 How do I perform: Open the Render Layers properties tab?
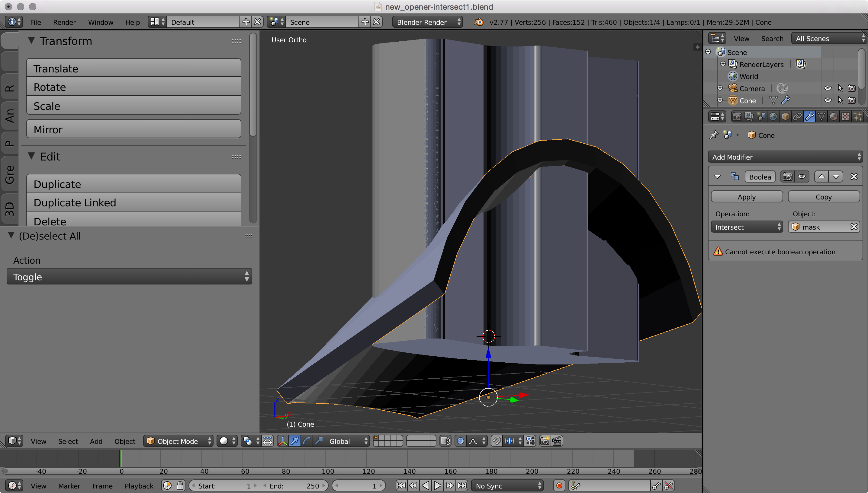coord(749,117)
